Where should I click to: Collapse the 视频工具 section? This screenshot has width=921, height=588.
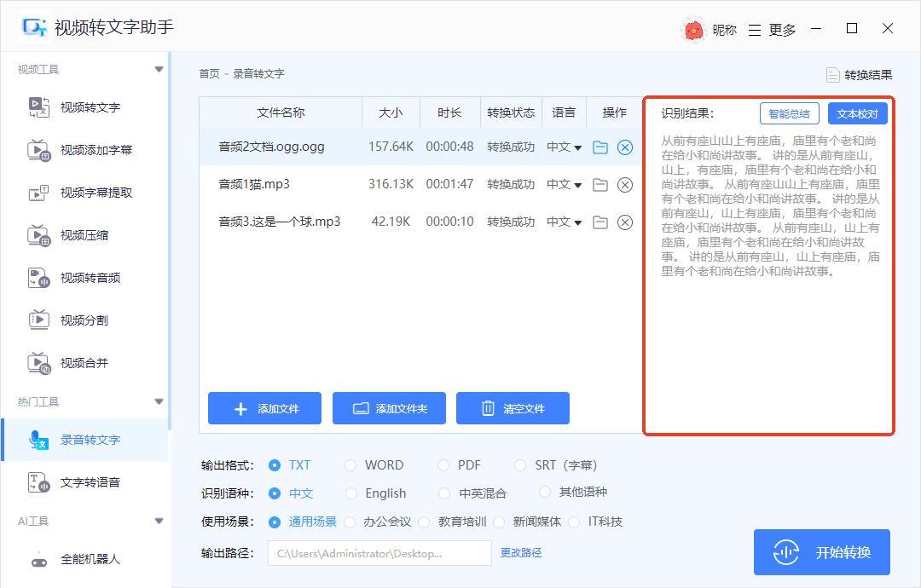(159, 70)
